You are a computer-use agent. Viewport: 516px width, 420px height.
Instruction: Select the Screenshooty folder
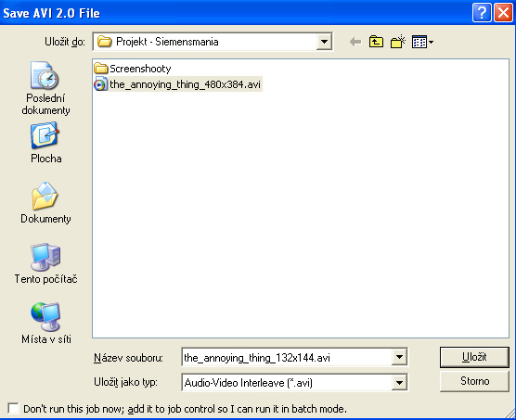[x=133, y=69]
